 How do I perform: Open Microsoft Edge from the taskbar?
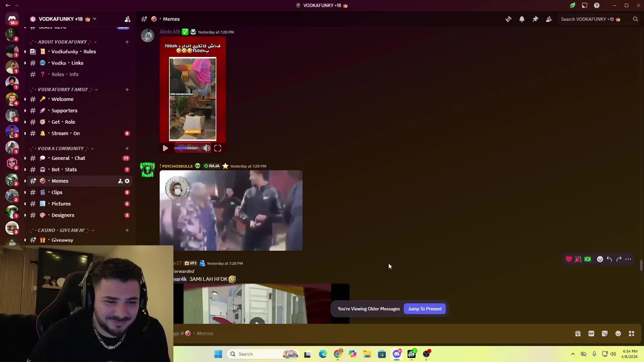coord(323,354)
